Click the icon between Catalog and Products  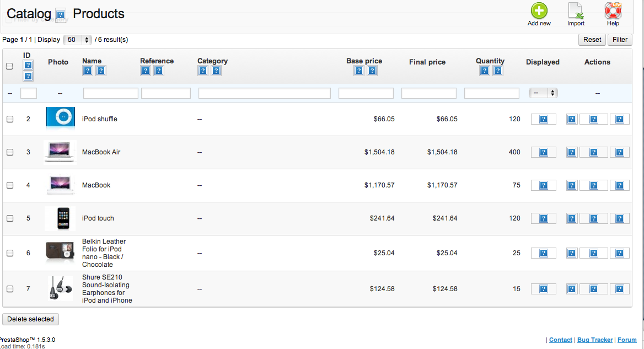click(61, 15)
